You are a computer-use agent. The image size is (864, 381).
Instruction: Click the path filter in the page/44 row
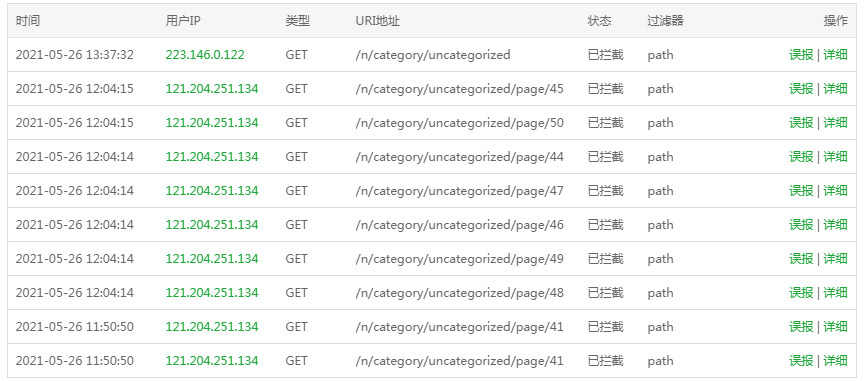tap(660, 157)
